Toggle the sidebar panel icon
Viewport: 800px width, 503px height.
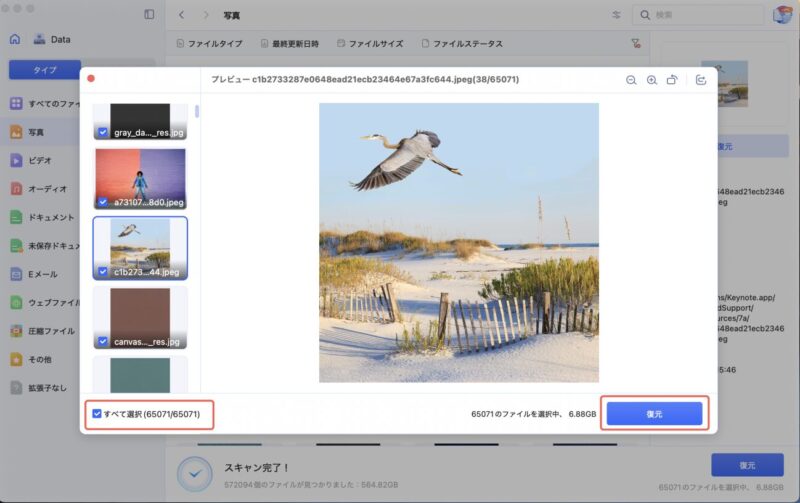point(149,15)
